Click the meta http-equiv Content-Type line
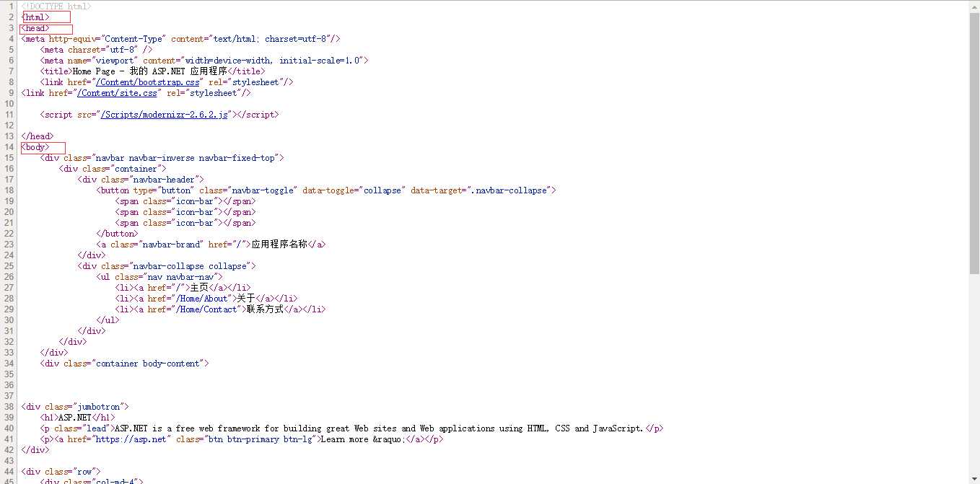980x484 pixels. (x=180, y=39)
